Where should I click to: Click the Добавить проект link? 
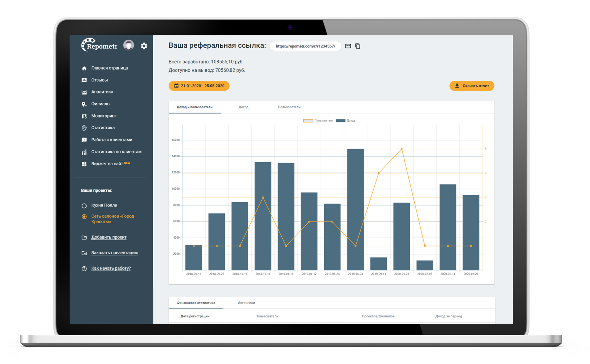pos(109,237)
